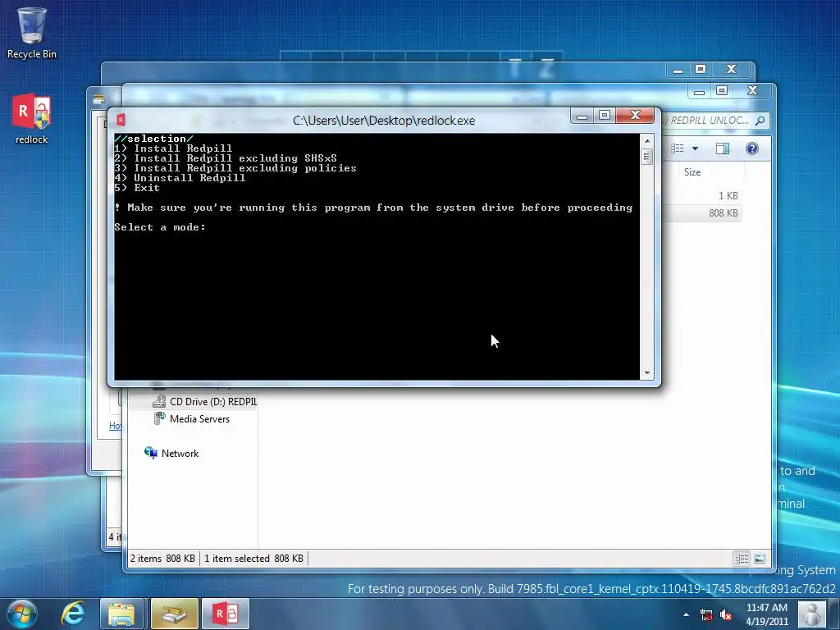Click the '2 items 808 KB' status text
The image size is (840, 630).
pyautogui.click(x=162, y=558)
